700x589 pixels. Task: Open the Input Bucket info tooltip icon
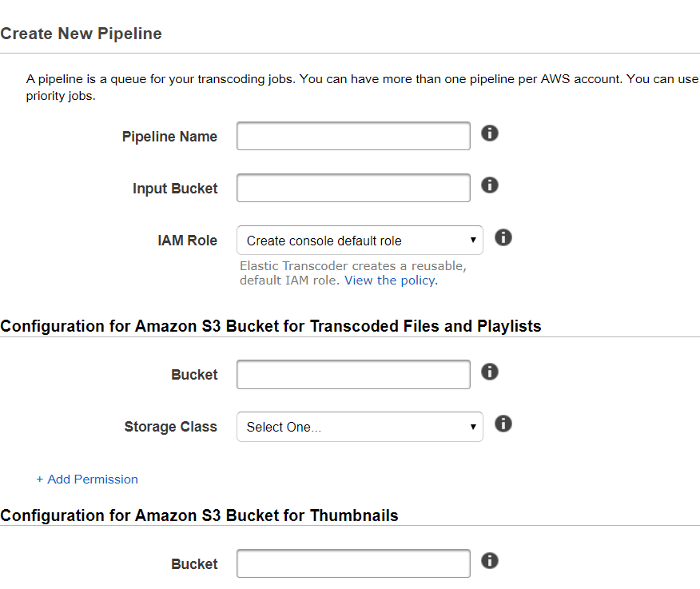pyautogui.click(x=490, y=185)
